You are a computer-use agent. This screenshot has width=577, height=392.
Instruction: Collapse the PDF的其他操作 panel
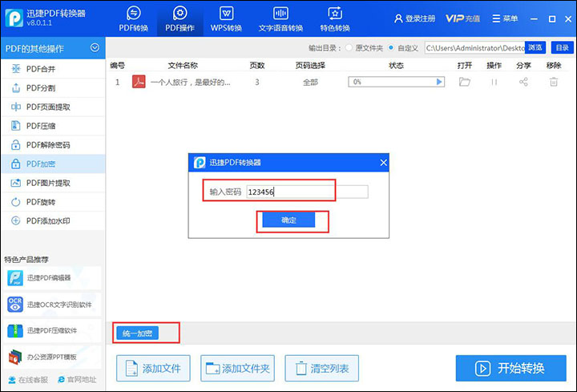(x=95, y=48)
